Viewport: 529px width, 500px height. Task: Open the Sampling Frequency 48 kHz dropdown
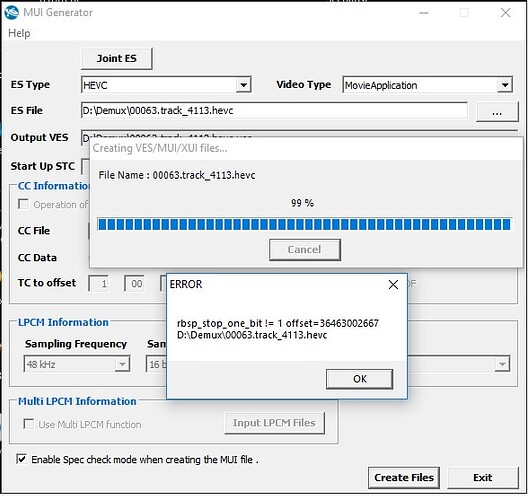pyautogui.click(x=77, y=364)
